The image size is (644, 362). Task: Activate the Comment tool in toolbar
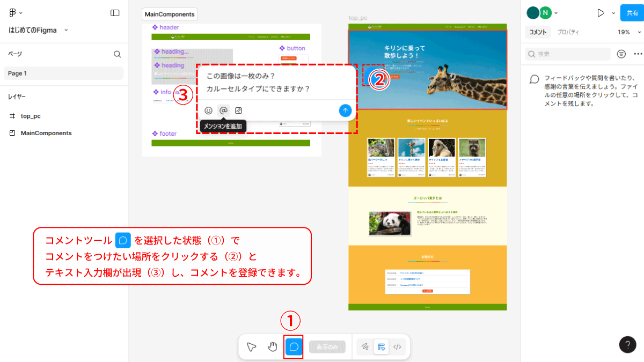(x=294, y=346)
